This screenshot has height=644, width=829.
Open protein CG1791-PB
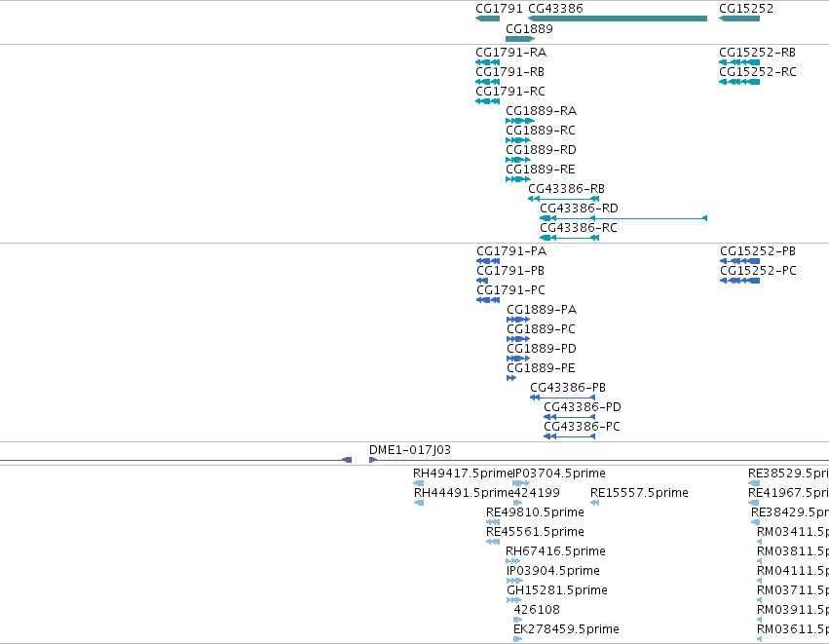click(x=510, y=271)
